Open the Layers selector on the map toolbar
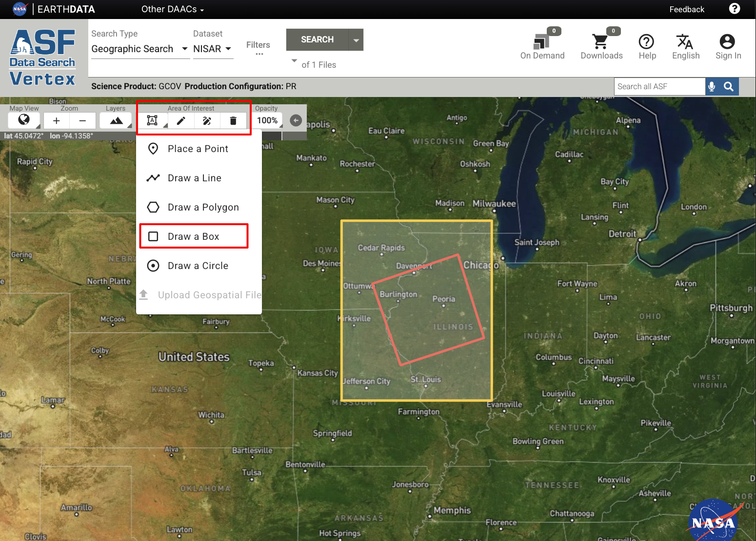 115,120
